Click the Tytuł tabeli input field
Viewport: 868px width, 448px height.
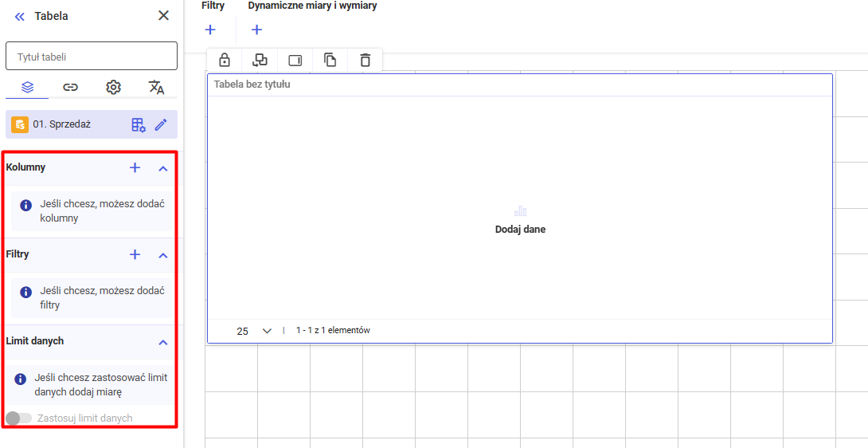[x=92, y=57]
